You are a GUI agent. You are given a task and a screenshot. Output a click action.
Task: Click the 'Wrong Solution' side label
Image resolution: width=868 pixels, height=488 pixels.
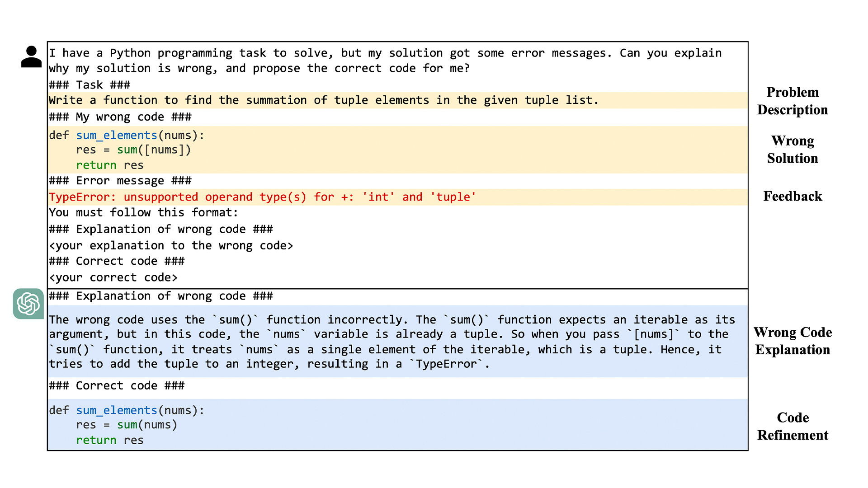792,150
